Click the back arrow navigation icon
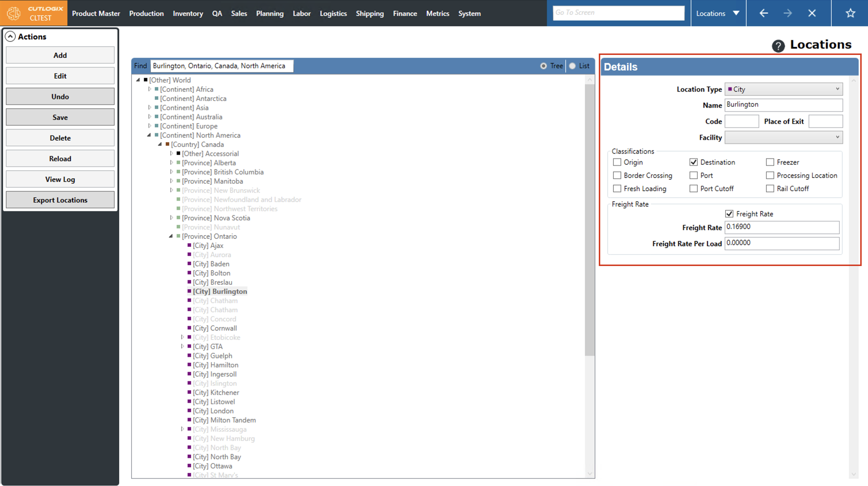The image size is (868, 486). pos(764,14)
